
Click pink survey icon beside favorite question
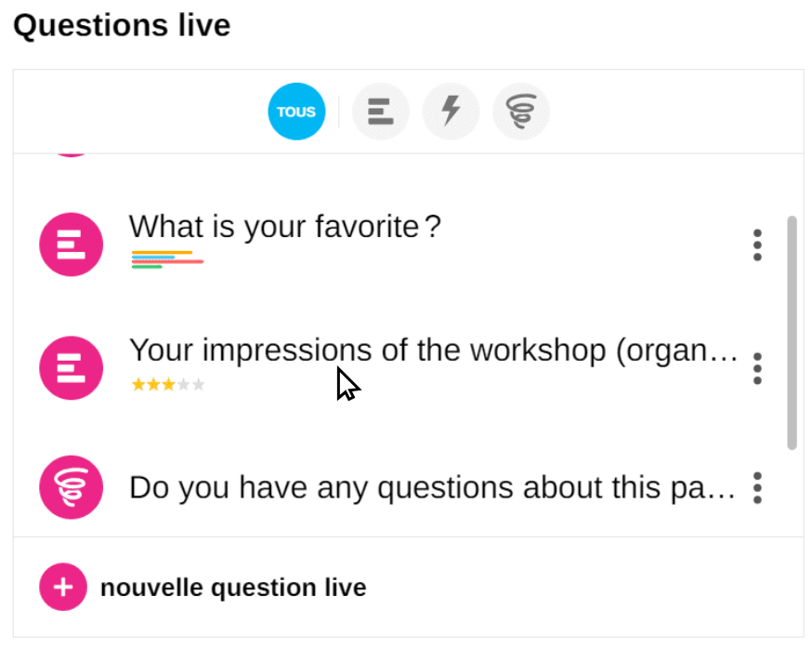coord(71,245)
